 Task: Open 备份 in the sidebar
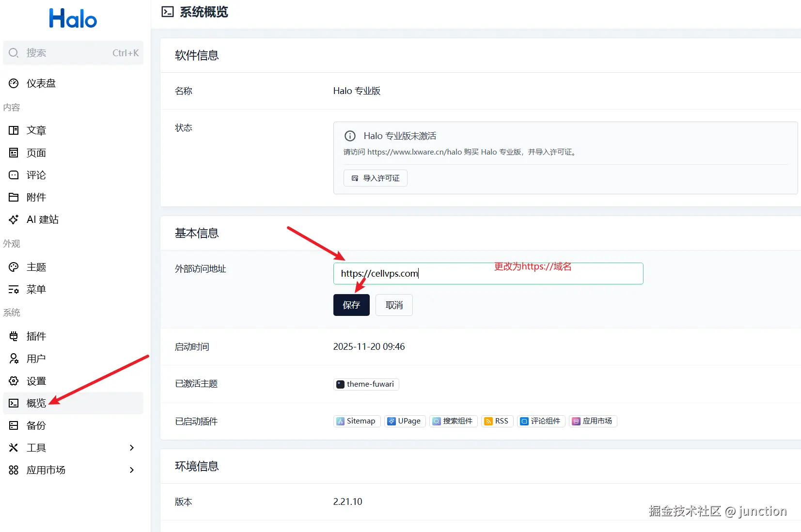(x=73, y=425)
